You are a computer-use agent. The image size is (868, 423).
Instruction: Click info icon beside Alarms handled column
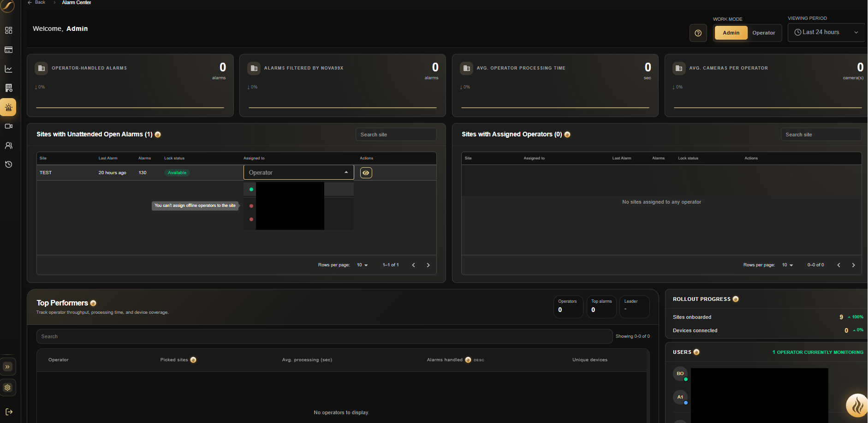click(x=468, y=360)
